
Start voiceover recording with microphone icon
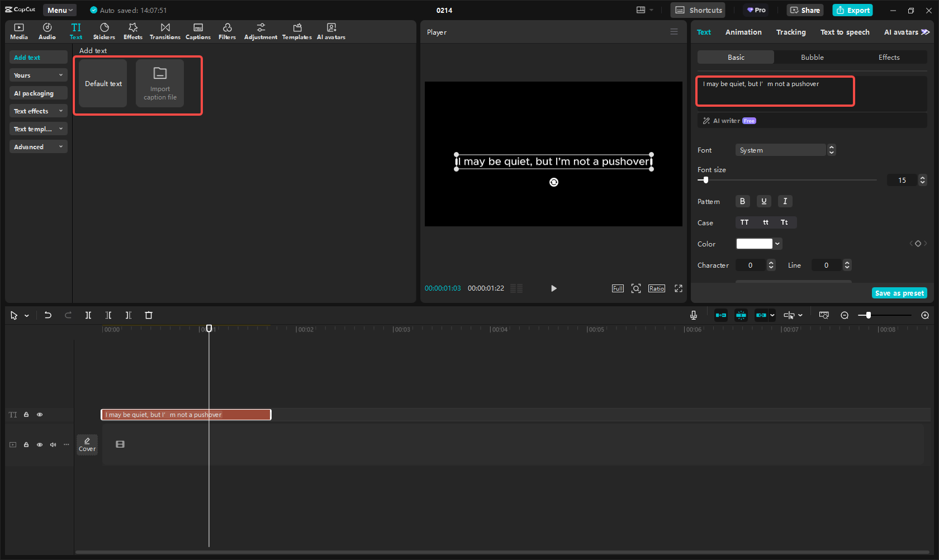pos(694,315)
